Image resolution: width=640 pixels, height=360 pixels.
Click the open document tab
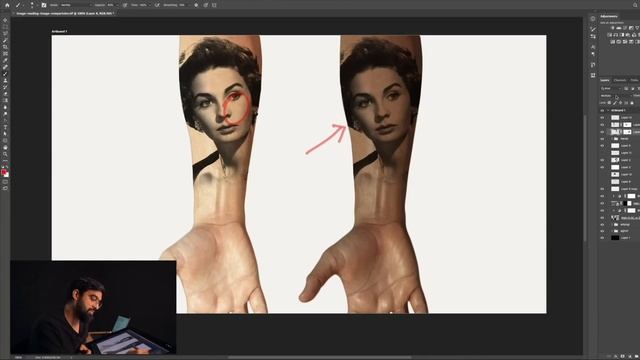tap(64, 13)
